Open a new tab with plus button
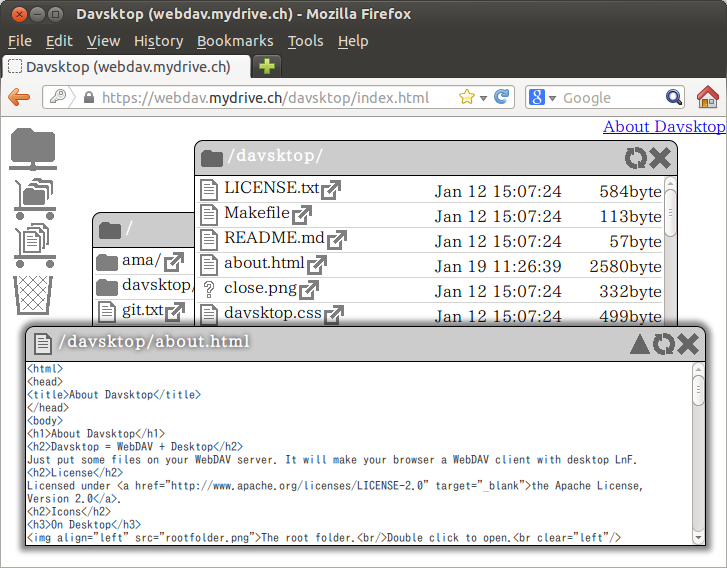Screen dimensions: 727x568 click(267, 67)
